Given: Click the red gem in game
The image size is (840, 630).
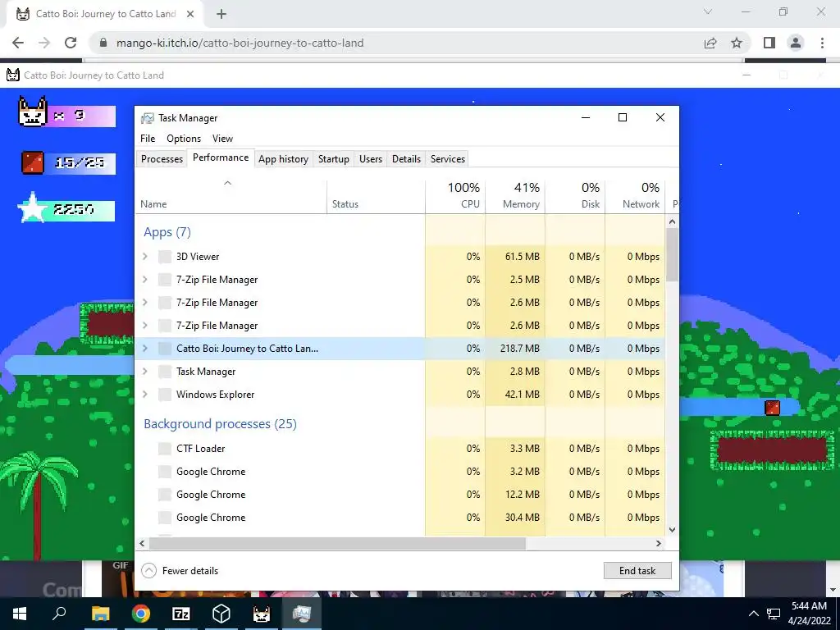Looking at the screenshot, I should (x=772, y=408).
